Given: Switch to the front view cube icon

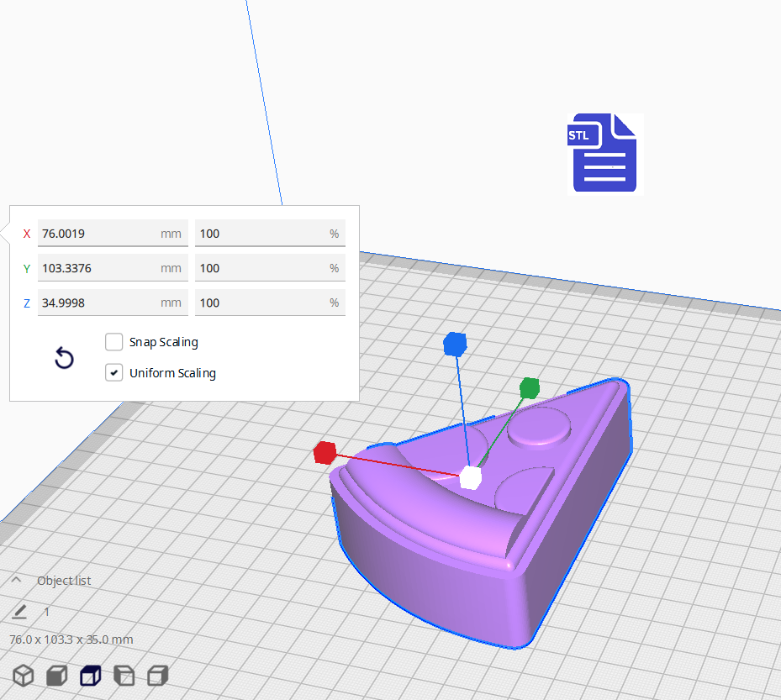Looking at the screenshot, I should coord(57,675).
